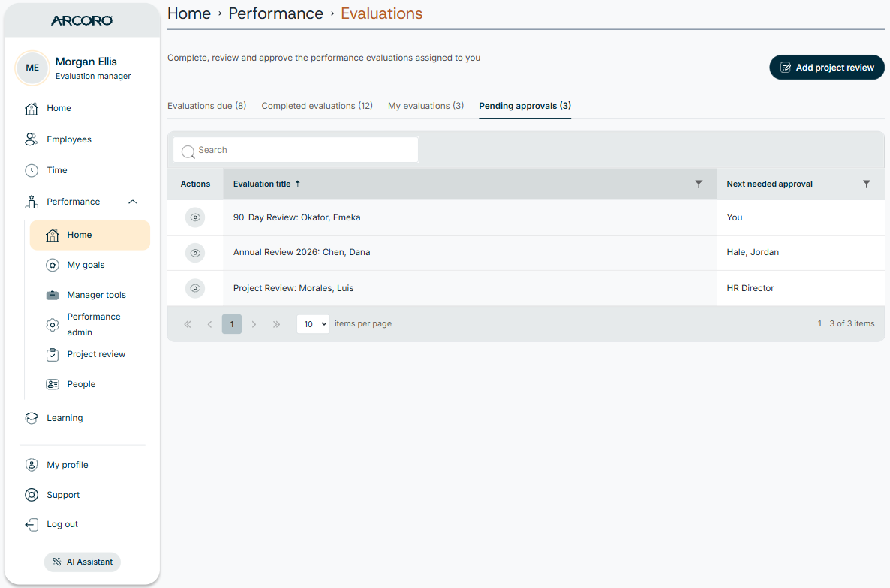The height and width of the screenshot is (588, 890).
Task: View the 90-Day Review Okafor evaluation
Action: click(x=194, y=217)
